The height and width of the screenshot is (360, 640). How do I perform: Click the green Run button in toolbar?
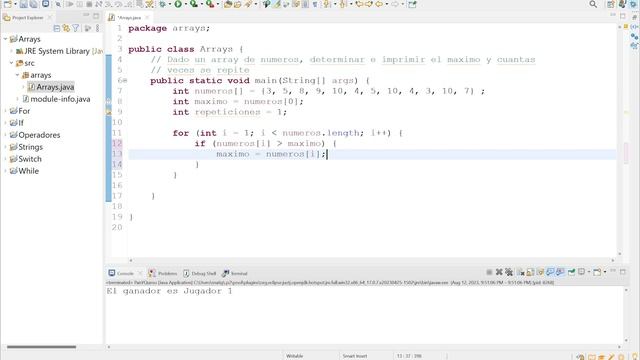(178, 4)
